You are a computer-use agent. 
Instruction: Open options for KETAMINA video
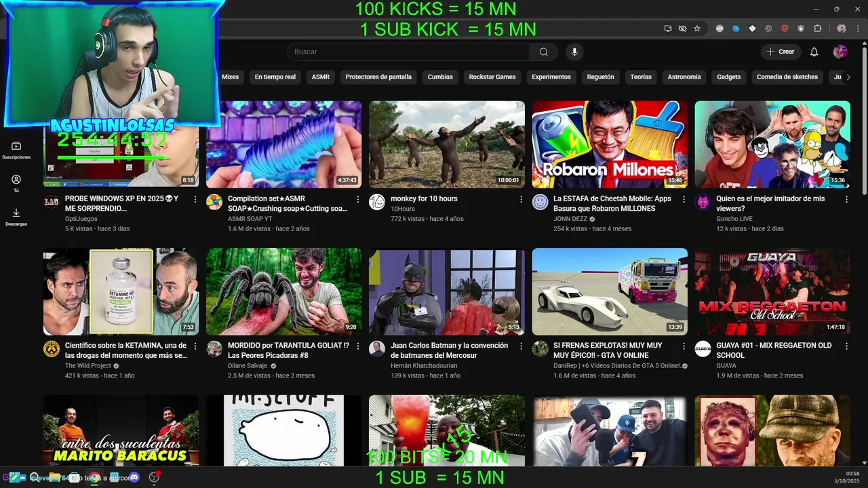pyautogui.click(x=195, y=346)
